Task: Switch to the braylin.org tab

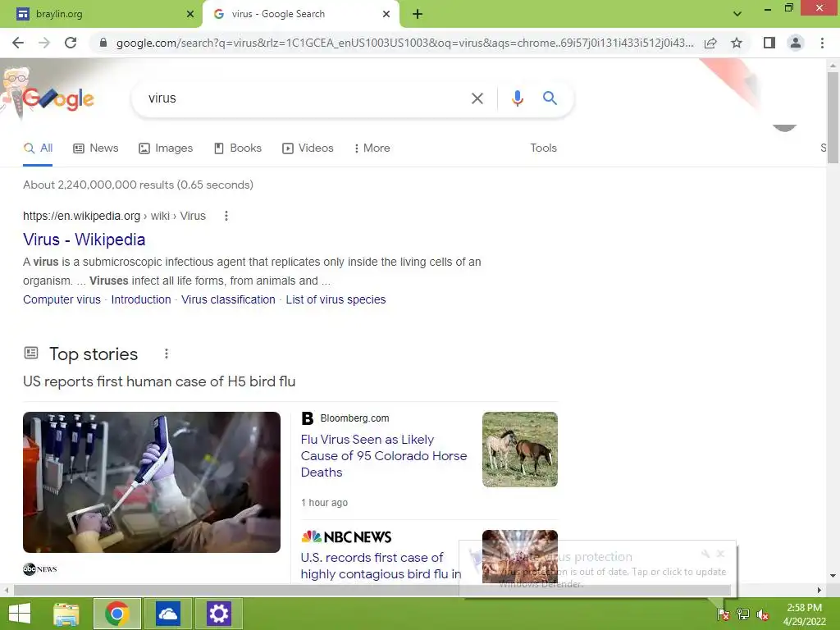Action: pyautogui.click(x=102, y=14)
